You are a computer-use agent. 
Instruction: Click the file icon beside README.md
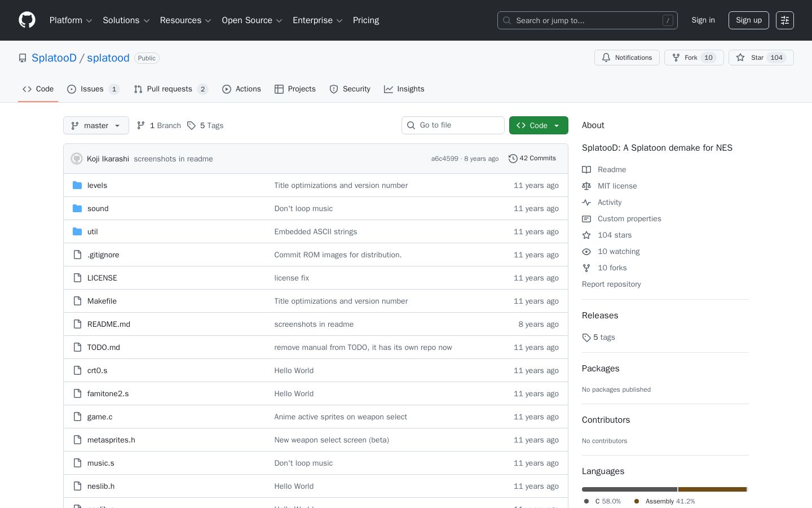(77, 324)
